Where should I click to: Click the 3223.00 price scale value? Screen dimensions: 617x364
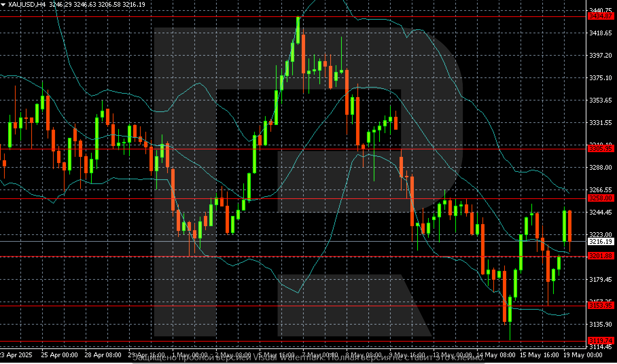601,235
